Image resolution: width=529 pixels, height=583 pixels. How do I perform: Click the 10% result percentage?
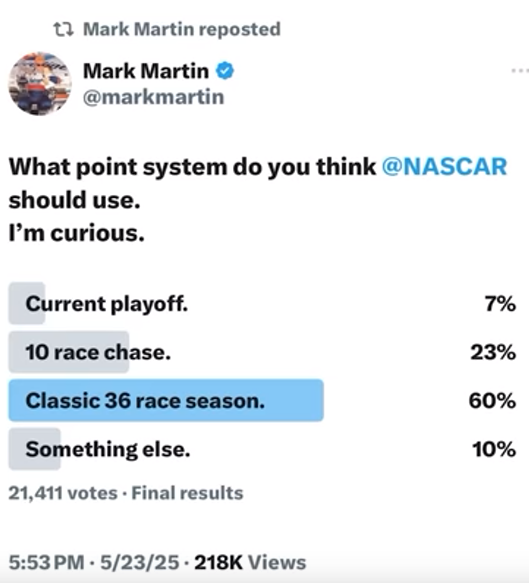pos(494,449)
